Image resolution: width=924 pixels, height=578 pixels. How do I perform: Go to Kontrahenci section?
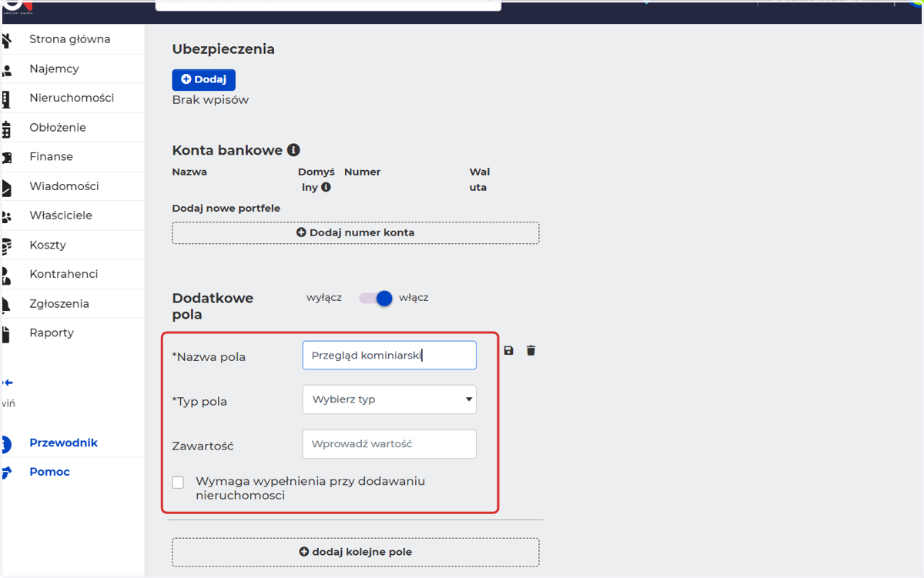[64, 274]
